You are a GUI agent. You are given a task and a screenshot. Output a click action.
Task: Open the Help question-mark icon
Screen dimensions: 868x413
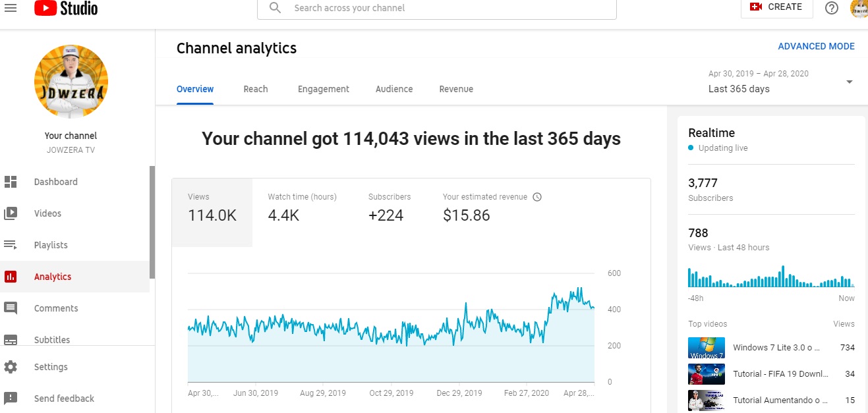coord(831,8)
